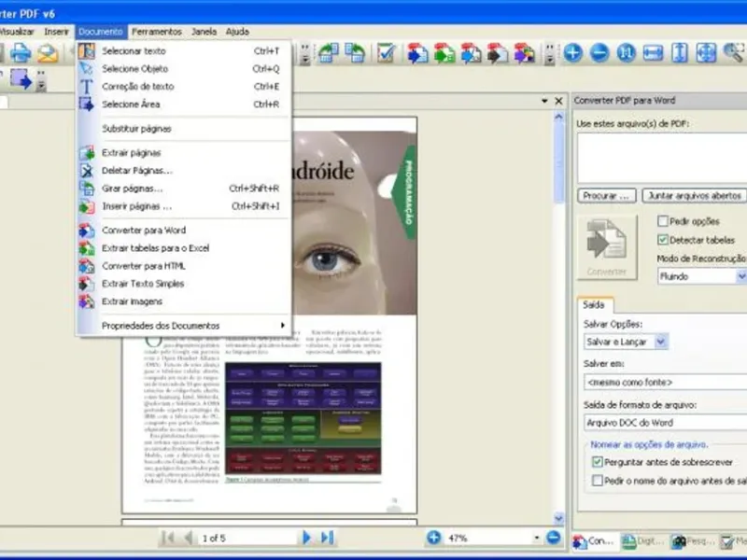This screenshot has height=560, width=747.
Task: Click the Extract plain text toolbar icon
Action: tap(498, 53)
